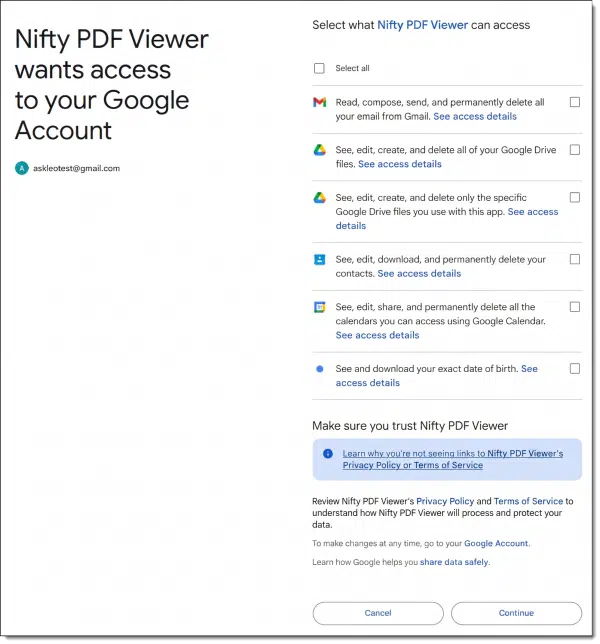Enable Gmail read, compose, send permission checkbox

575,102
